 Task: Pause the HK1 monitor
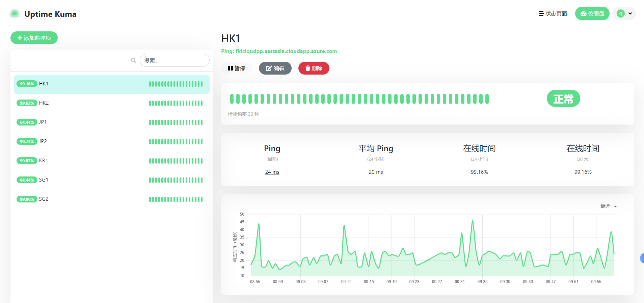tap(237, 68)
